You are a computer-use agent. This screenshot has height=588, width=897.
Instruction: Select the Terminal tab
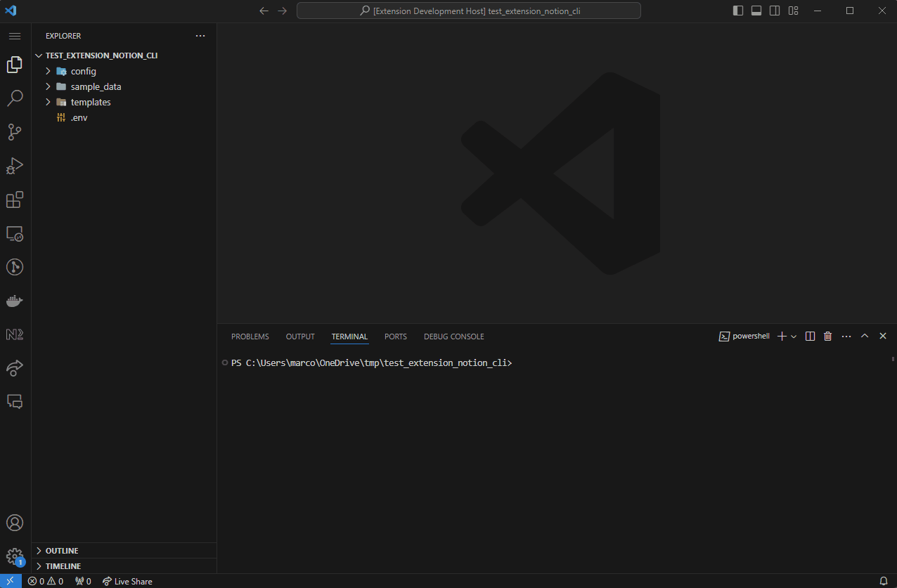tap(349, 337)
